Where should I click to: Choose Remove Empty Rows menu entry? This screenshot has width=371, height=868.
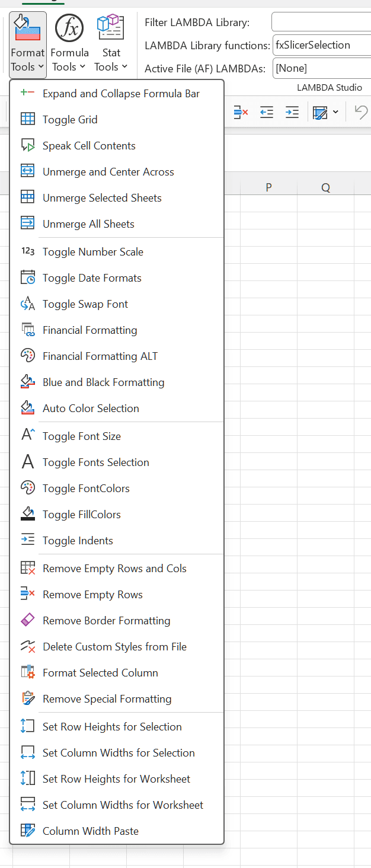pos(117,595)
